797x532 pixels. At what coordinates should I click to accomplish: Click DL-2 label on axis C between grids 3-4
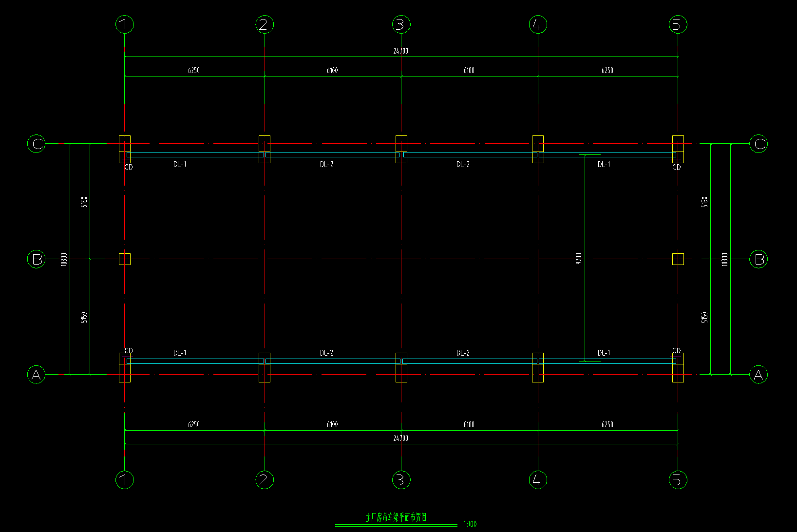pos(463,165)
